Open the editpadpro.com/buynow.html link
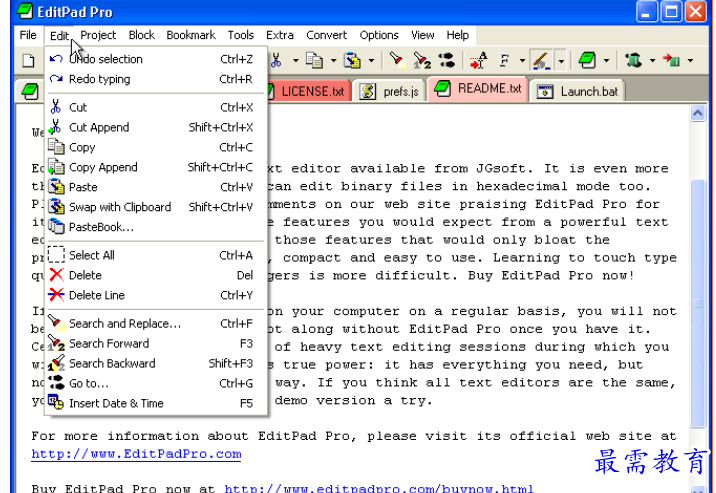The width and height of the screenshot is (716, 493). (379, 488)
